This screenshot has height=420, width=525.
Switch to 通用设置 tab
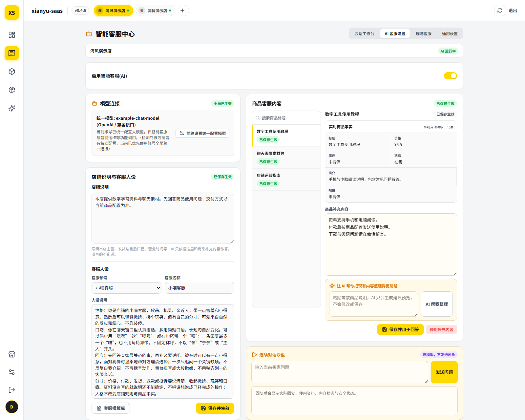click(x=450, y=34)
